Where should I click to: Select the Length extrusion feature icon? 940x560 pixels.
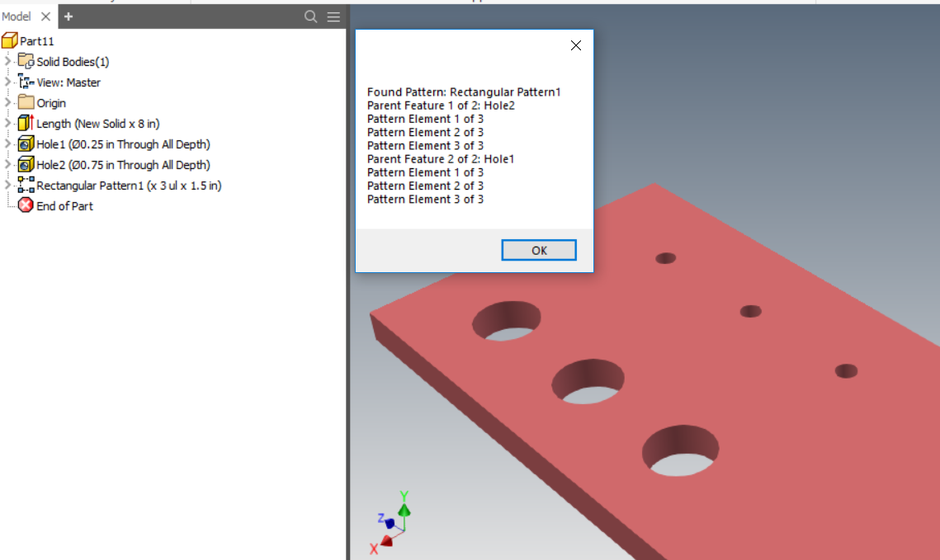(26, 123)
